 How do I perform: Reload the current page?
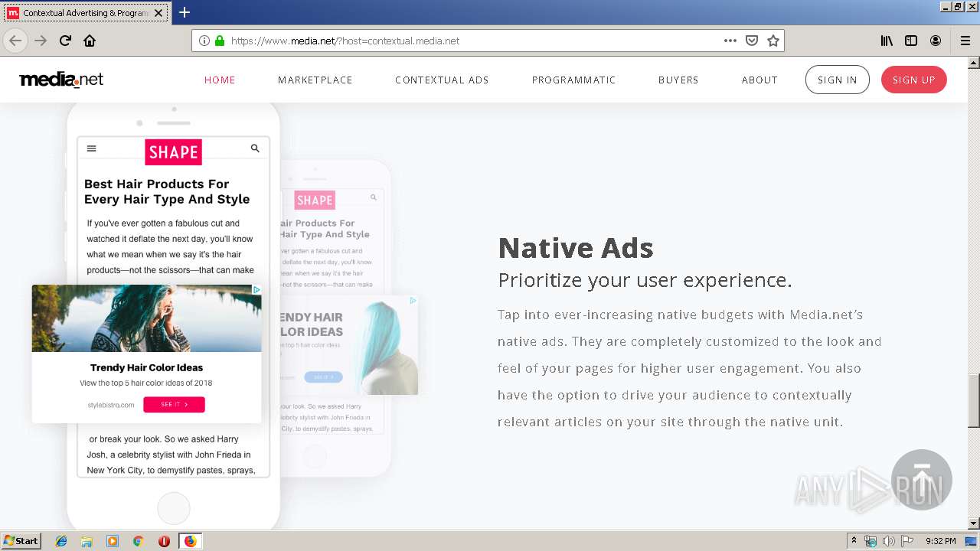(65, 41)
